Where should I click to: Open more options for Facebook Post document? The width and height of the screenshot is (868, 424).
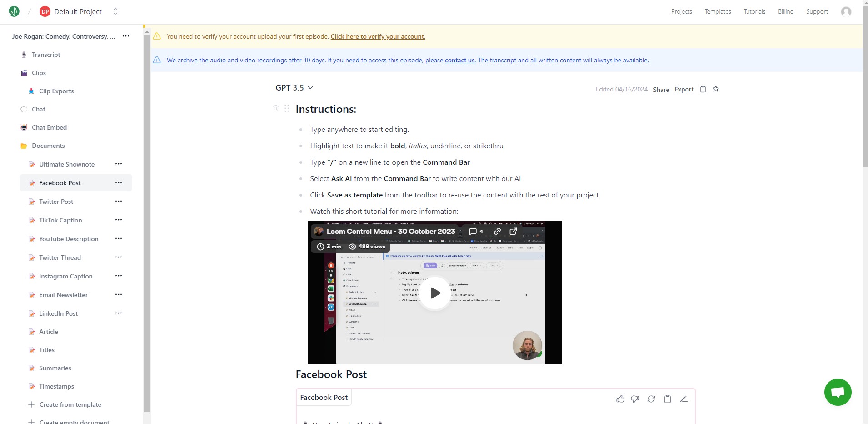(119, 182)
